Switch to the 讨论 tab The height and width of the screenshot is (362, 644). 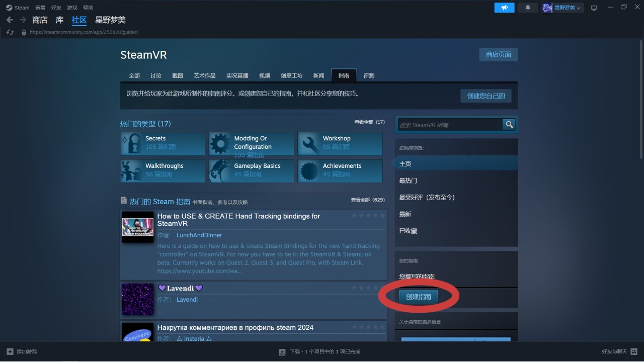point(156,75)
